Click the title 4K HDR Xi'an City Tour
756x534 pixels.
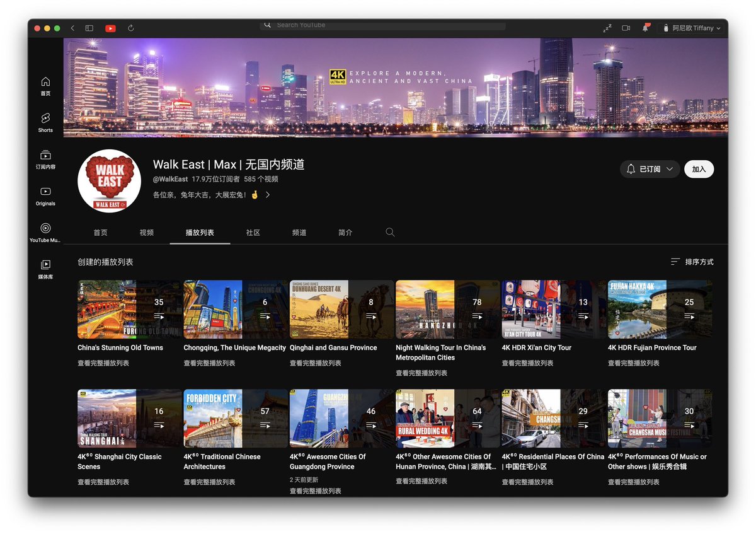[x=537, y=347]
